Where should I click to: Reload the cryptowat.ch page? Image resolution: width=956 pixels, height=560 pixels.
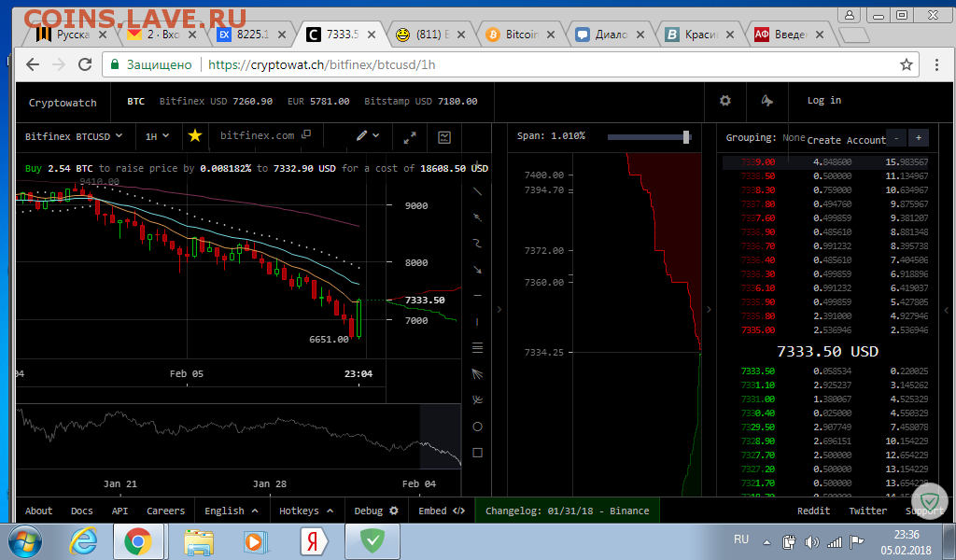85,64
